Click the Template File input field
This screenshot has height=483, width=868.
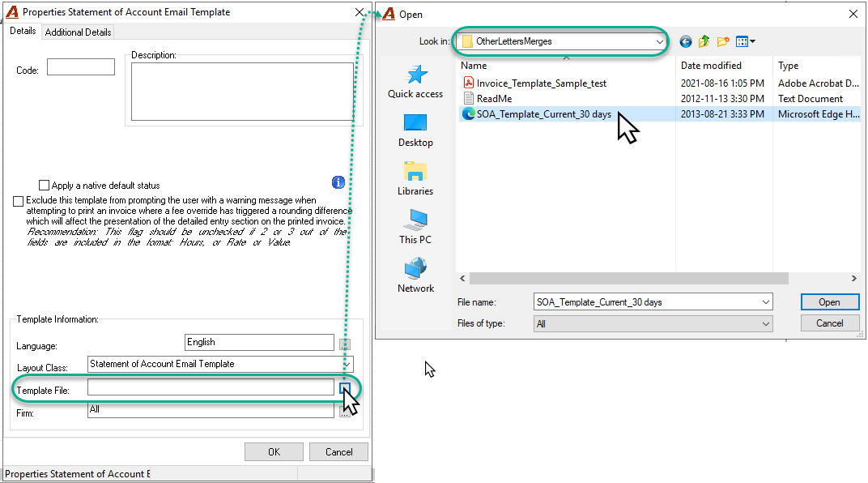tap(211, 387)
